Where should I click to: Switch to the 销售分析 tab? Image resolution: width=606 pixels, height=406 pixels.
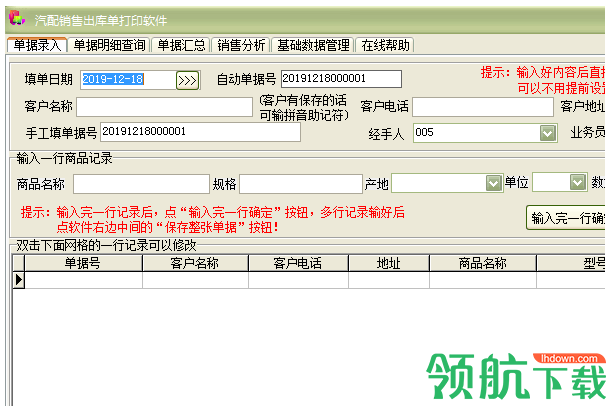click(x=241, y=45)
